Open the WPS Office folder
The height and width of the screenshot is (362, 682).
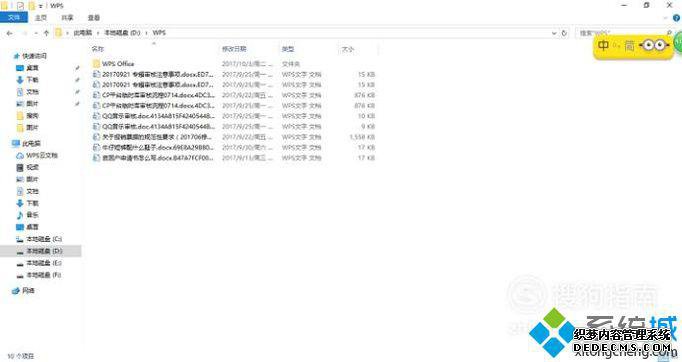(x=118, y=64)
